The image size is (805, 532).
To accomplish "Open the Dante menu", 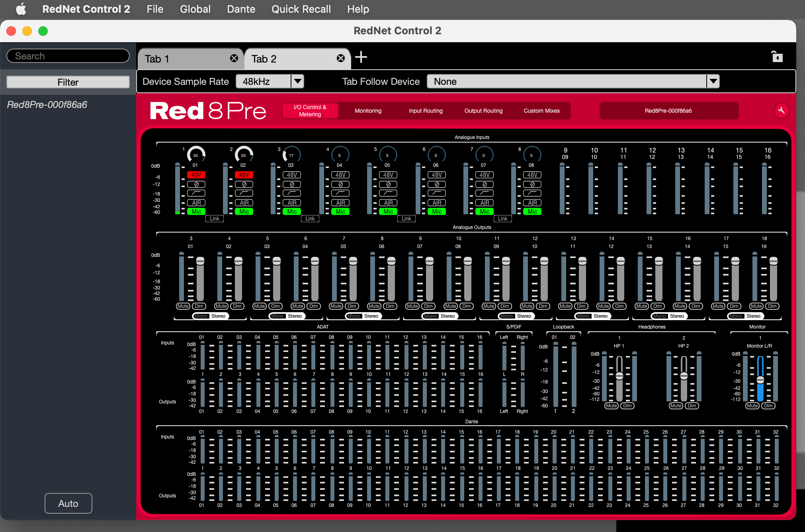I will pyautogui.click(x=241, y=9).
